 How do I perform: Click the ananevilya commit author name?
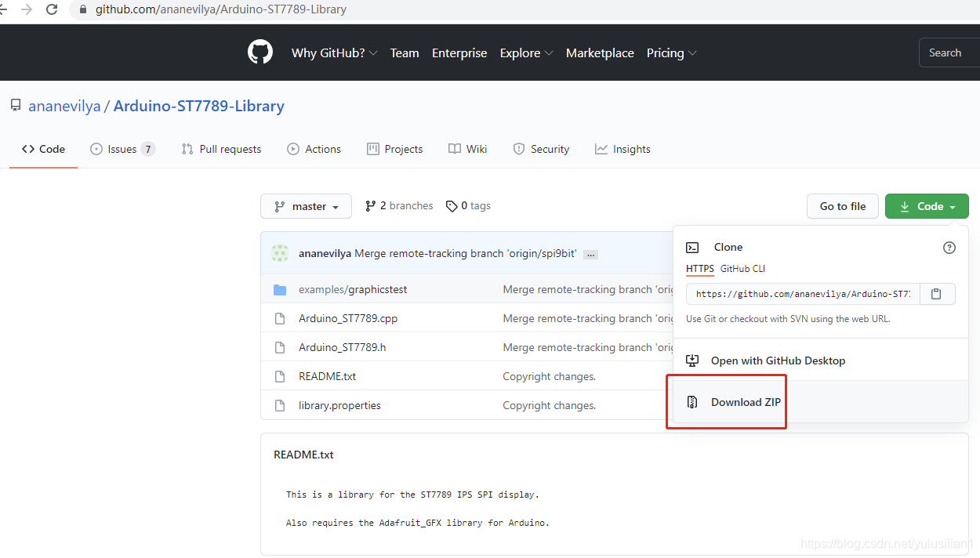[x=325, y=254]
